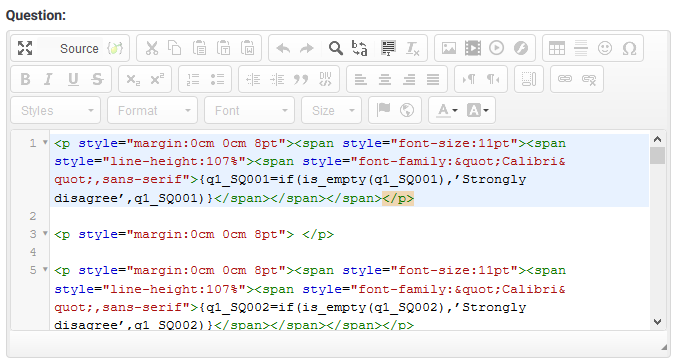Collapse code fold on line 1
The image size is (677, 364).
click(x=45, y=142)
